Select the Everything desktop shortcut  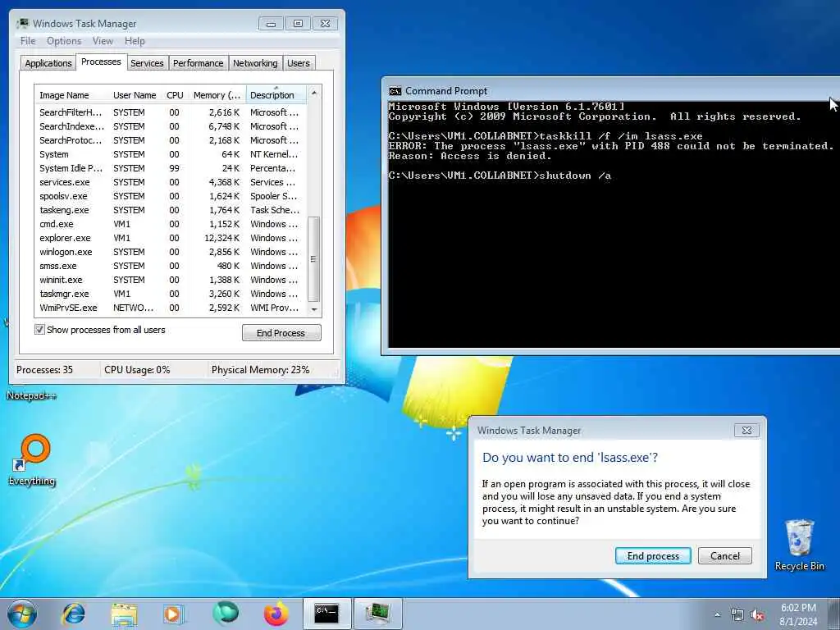click(x=32, y=459)
